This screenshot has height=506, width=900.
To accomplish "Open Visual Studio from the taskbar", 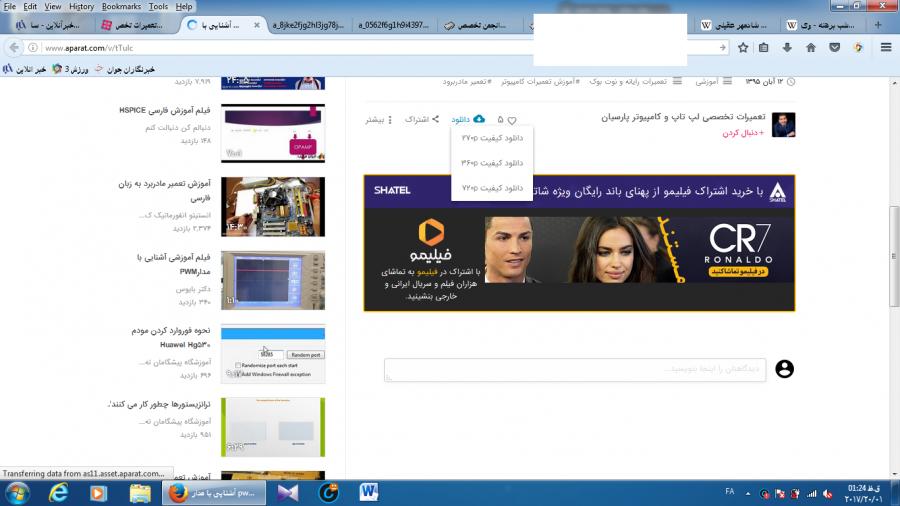I will (x=288, y=493).
